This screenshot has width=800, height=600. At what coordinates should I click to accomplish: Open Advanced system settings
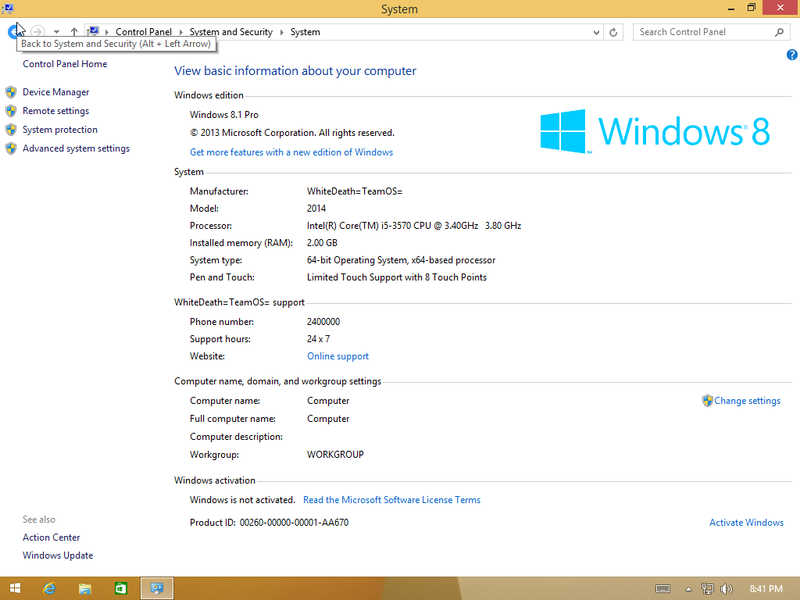tap(76, 148)
